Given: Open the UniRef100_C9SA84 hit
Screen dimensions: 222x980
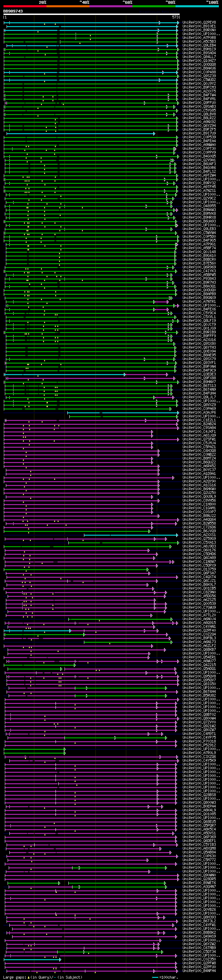Looking at the screenshot, I should pos(199,428).
